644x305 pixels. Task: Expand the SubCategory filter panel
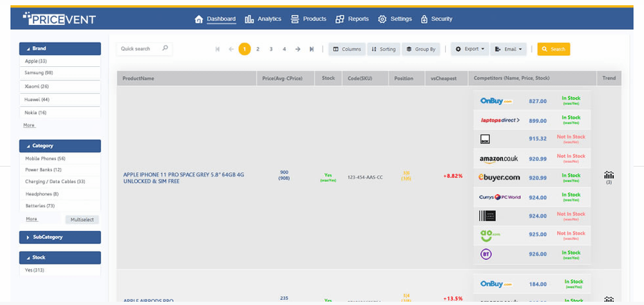pyautogui.click(x=60, y=237)
